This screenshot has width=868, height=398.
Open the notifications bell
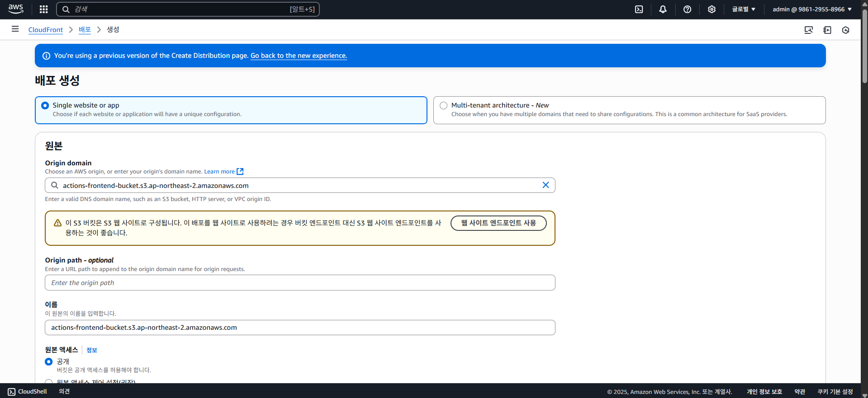tap(663, 9)
